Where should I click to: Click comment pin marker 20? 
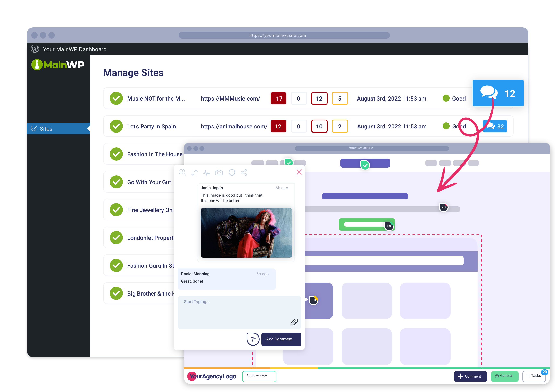[x=444, y=207]
